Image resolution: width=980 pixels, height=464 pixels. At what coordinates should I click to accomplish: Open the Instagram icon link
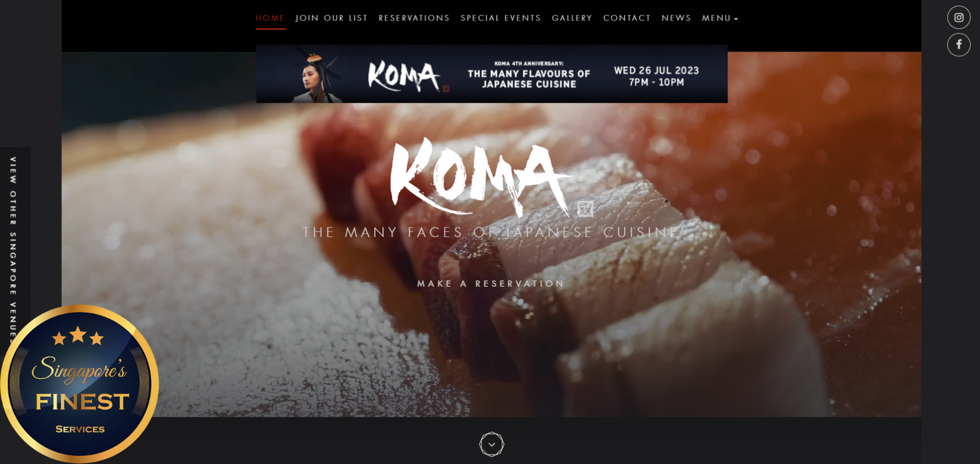point(958,18)
